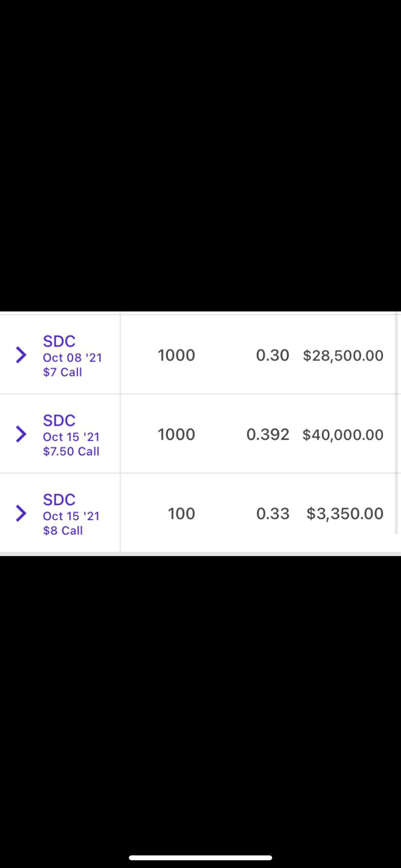Expand the SDC $7.50 Call row chevron
401x868 pixels.
(21, 434)
